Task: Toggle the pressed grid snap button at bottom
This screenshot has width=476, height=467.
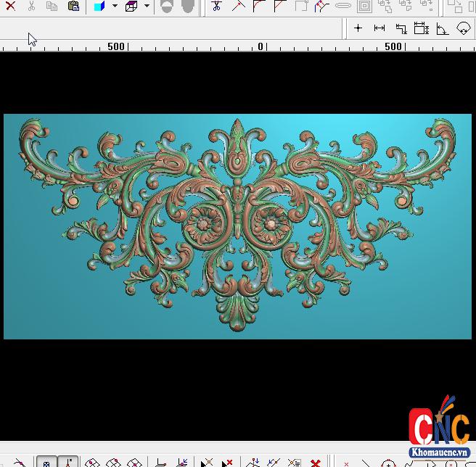Action: [47, 461]
